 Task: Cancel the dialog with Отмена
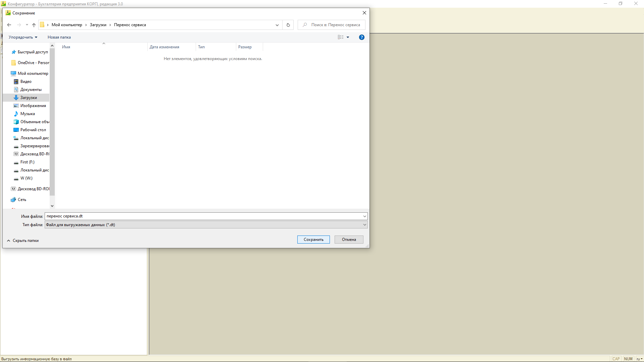[x=349, y=240]
